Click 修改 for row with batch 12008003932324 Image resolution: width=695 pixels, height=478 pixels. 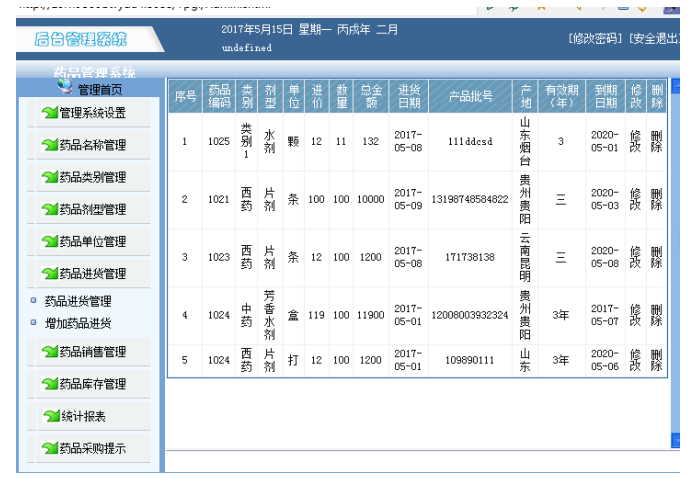pyautogui.click(x=635, y=315)
